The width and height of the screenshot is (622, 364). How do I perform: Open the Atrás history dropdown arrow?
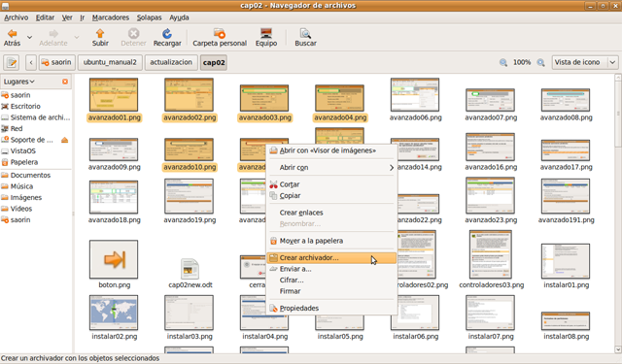pos(29,37)
